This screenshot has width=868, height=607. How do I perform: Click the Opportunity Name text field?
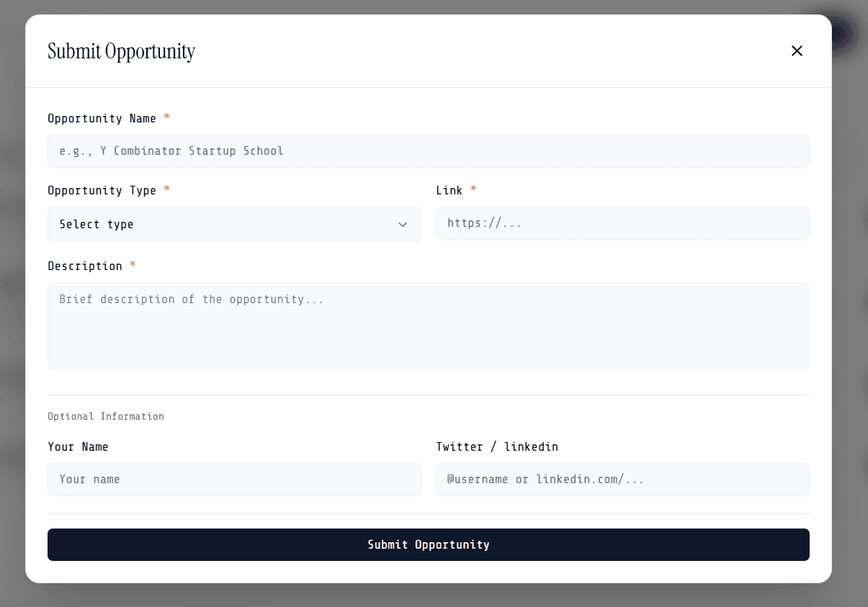coord(428,151)
